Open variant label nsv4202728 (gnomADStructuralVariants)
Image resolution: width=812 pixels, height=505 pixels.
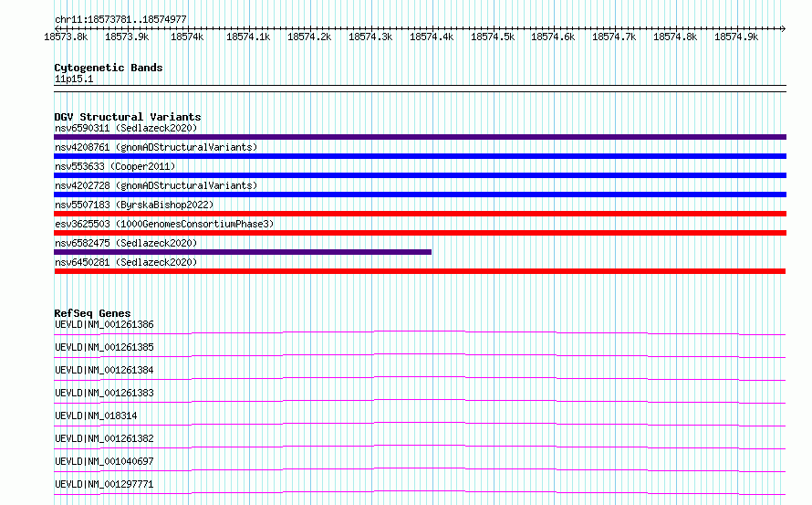[x=156, y=185]
